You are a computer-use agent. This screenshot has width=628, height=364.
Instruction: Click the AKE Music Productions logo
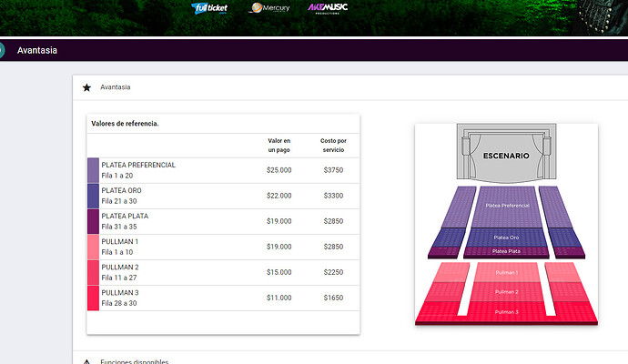[328, 8]
